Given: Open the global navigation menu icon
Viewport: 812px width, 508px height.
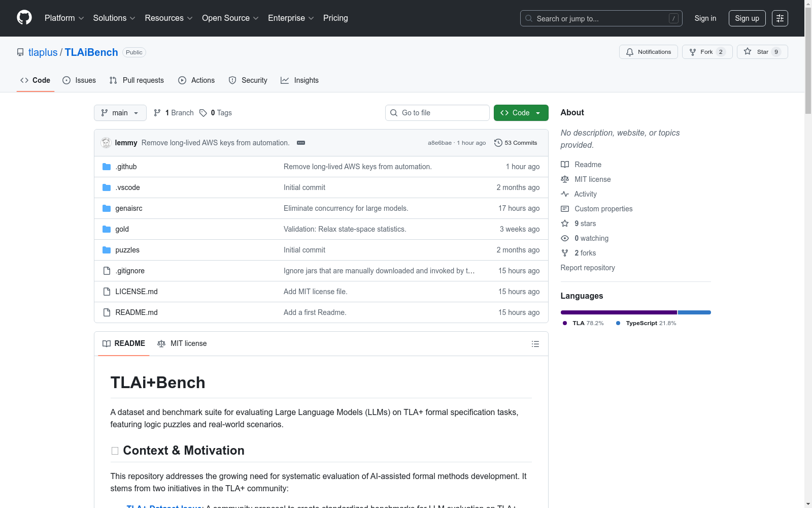Looking at the screenshot, I should (780, 18).
